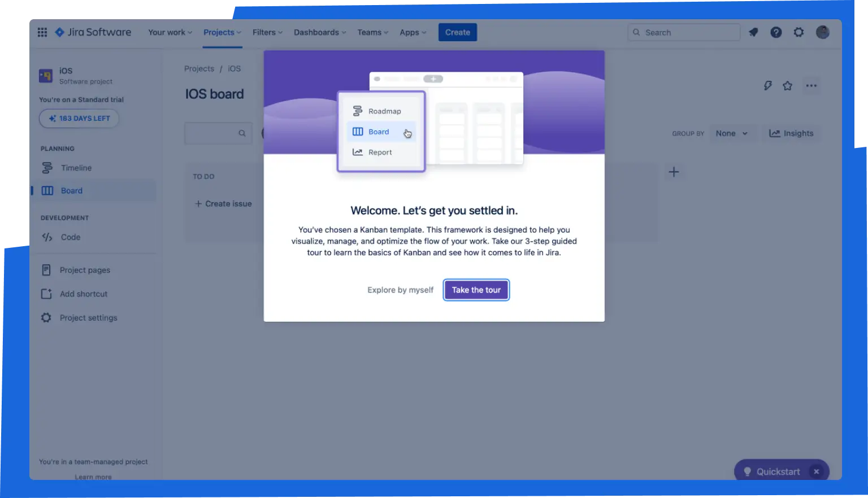Focus the top Search field

coord(684,32)
